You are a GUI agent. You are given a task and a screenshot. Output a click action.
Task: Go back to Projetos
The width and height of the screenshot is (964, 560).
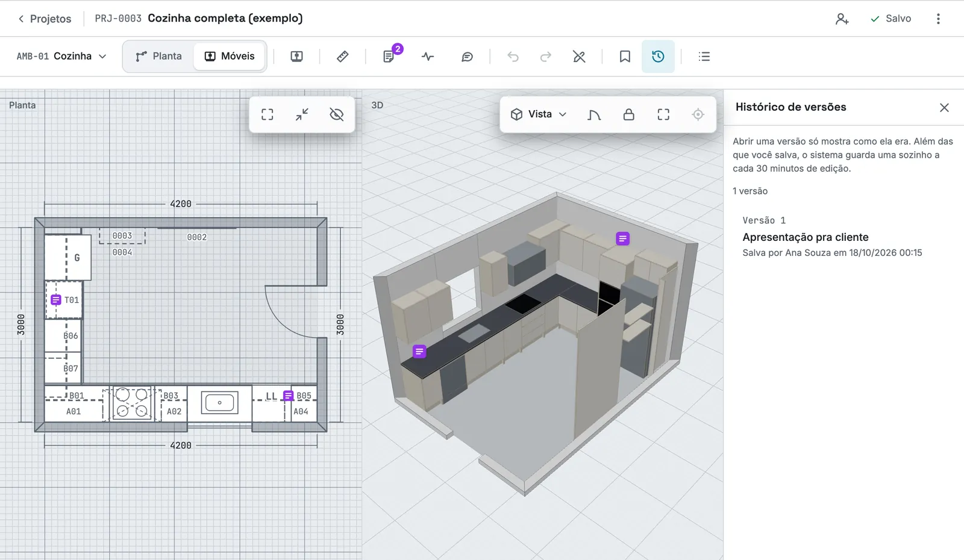[45, 19]
